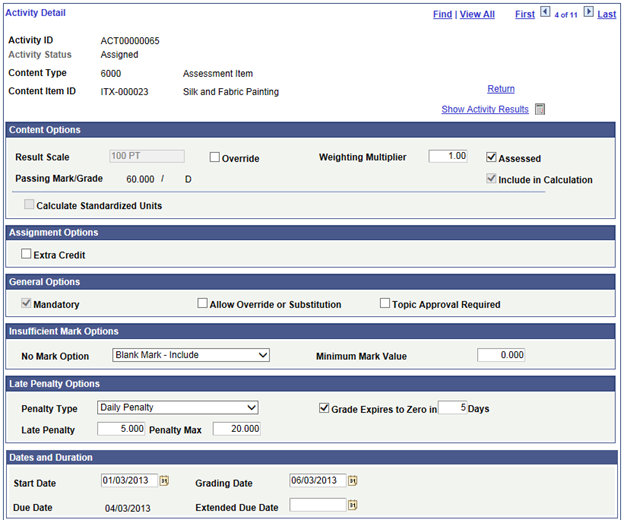This screenshot has width=624, height=520.
Task: Click the Activity Detail heading
Action: pyautogui.click(x=35, y=13)
